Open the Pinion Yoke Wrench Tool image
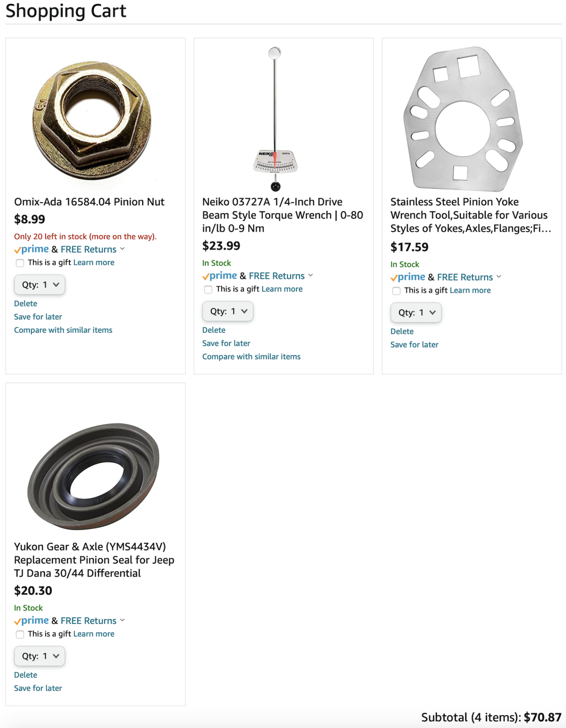 pos(463,119)
